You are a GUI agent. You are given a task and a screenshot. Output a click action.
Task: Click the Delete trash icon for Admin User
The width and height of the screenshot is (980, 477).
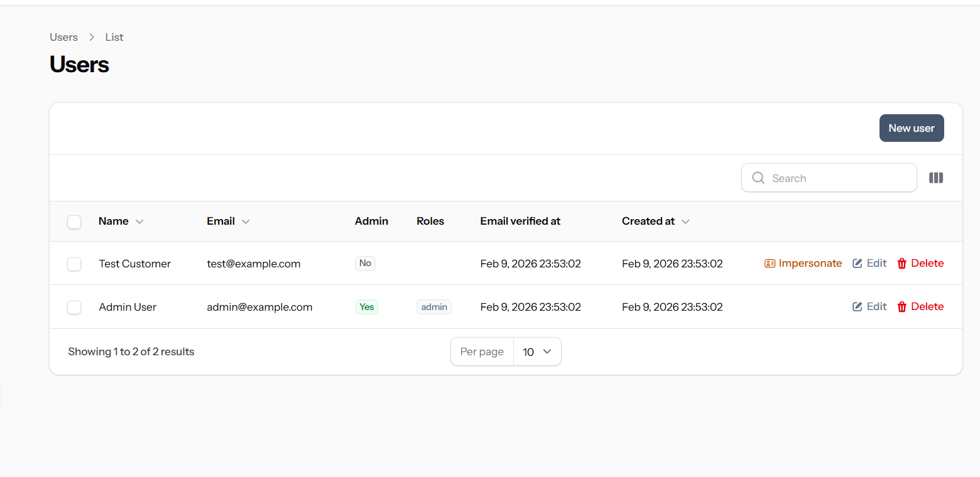pos(903,306)
